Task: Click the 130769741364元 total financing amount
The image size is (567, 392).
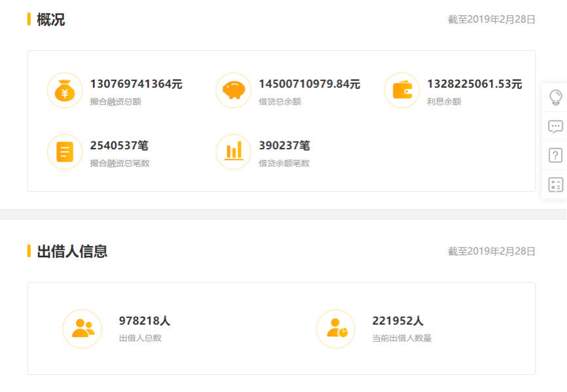Action: click(136, 84)
